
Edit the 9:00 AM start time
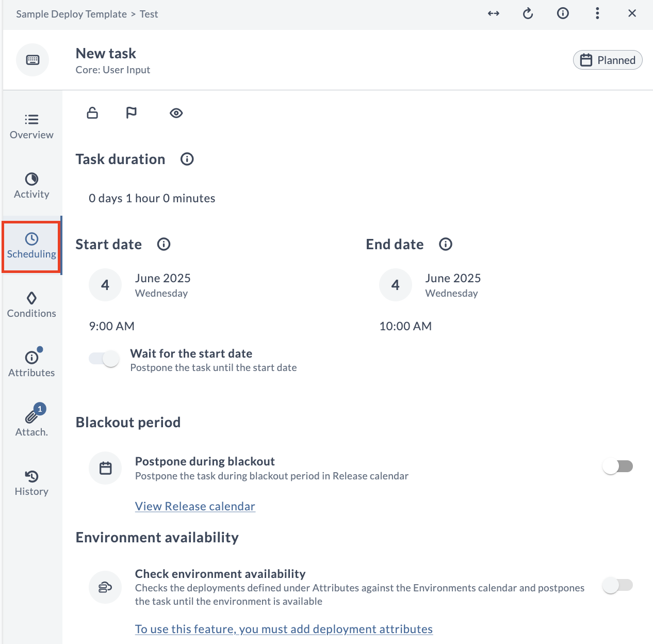(x=112, y=326)
